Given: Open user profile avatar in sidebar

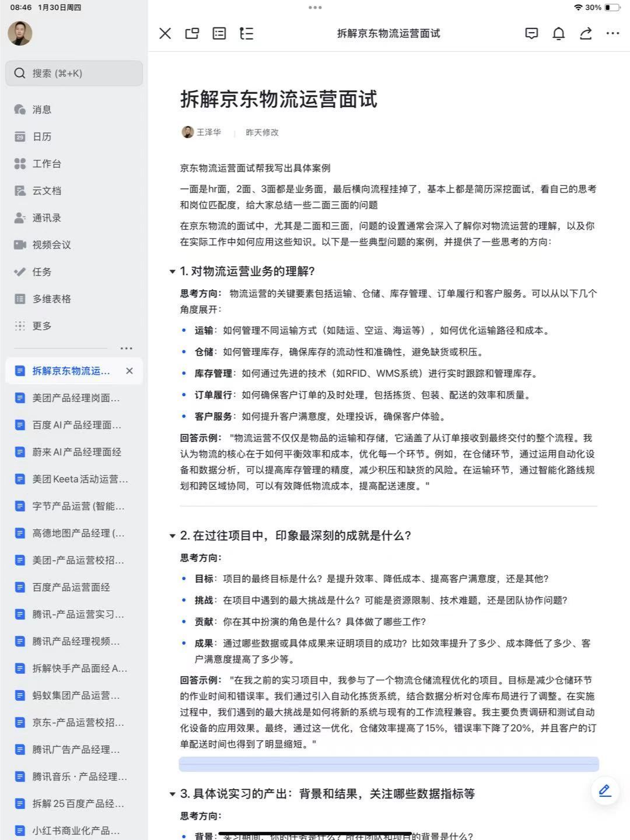Looking at the screenshot, I should tap(20, 33).
